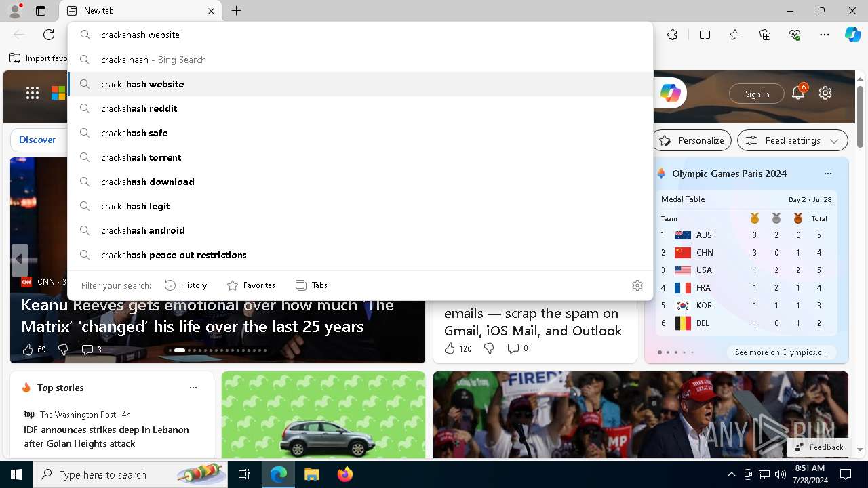This screenshot has height=488, width=868.
Task: Filter search by History
Action: click(x=186, y=285)
